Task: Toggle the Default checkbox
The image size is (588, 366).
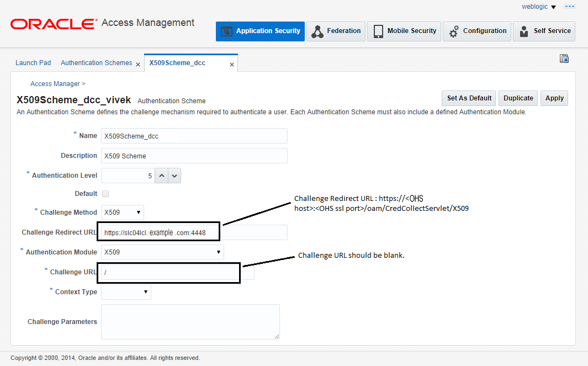Action: click(x=105, y=194)
